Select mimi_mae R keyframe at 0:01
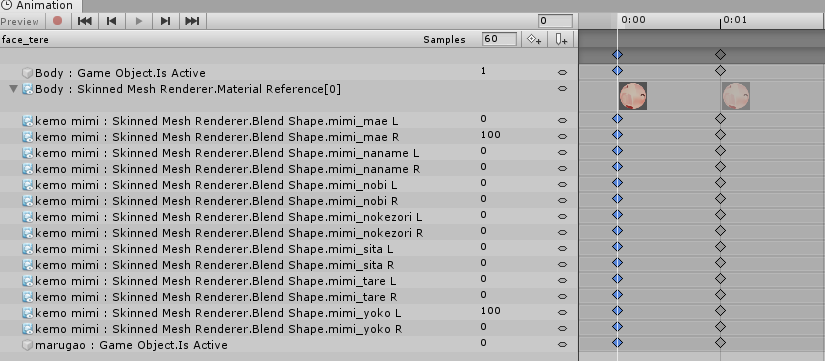Screen dimensions: 825x361 (720, 135)
